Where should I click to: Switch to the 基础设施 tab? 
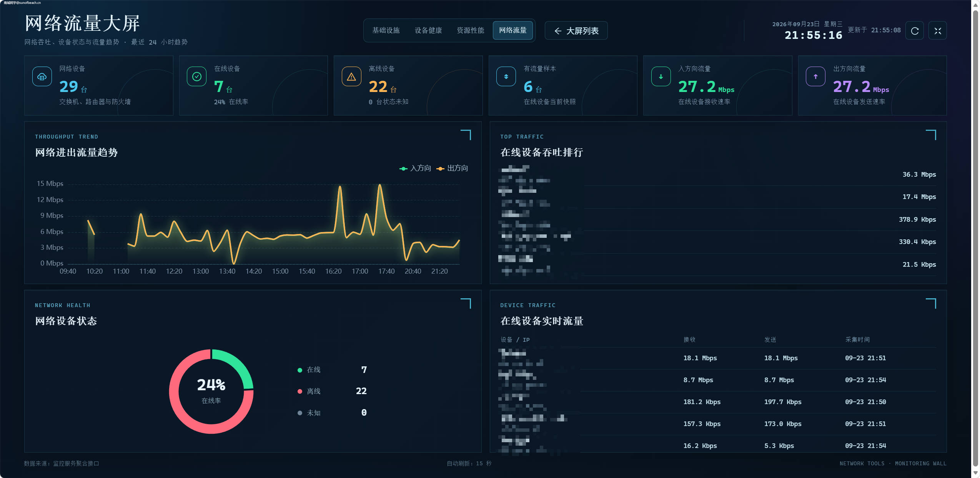pos(386,30)
